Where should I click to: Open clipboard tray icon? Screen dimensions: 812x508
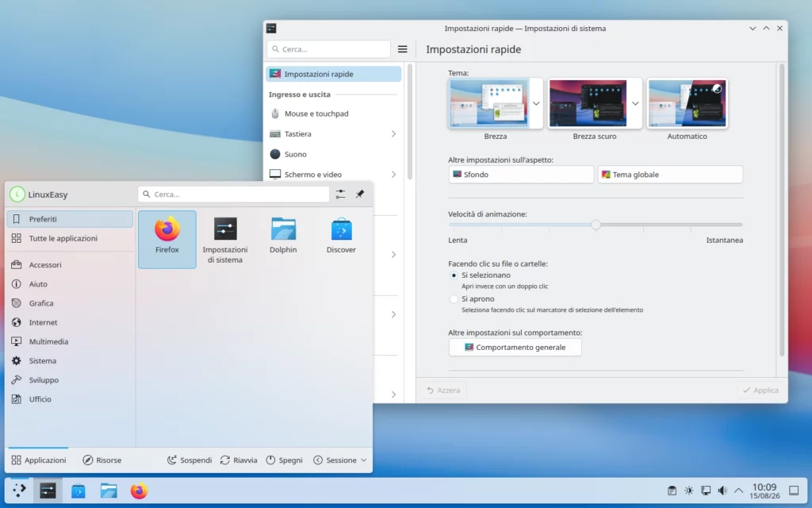point(672,491)
